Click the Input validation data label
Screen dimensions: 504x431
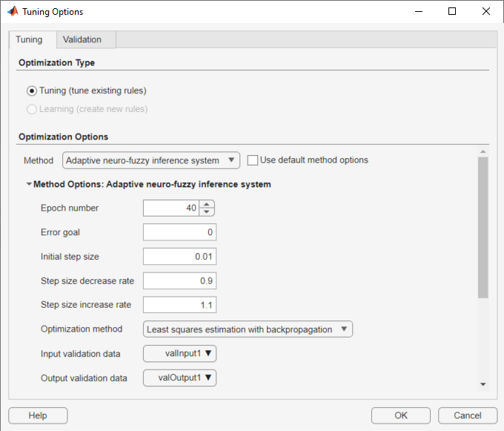(x=80, y=354)
